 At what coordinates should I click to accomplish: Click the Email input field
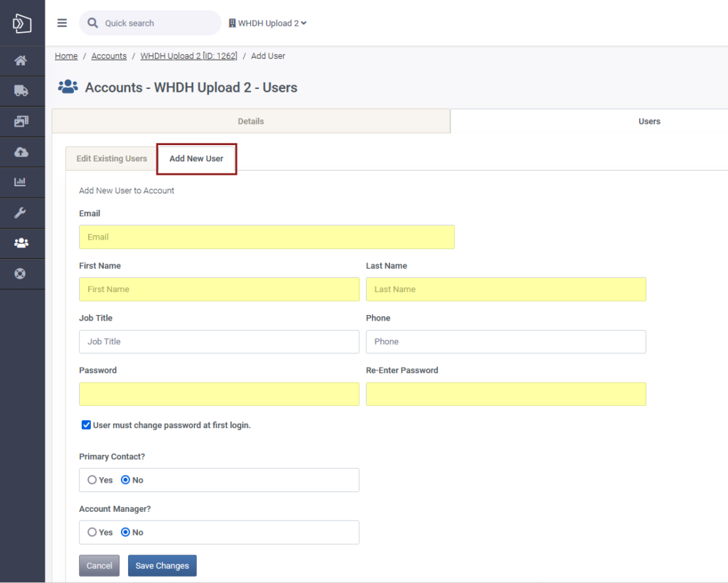click(x=267, y=237)
